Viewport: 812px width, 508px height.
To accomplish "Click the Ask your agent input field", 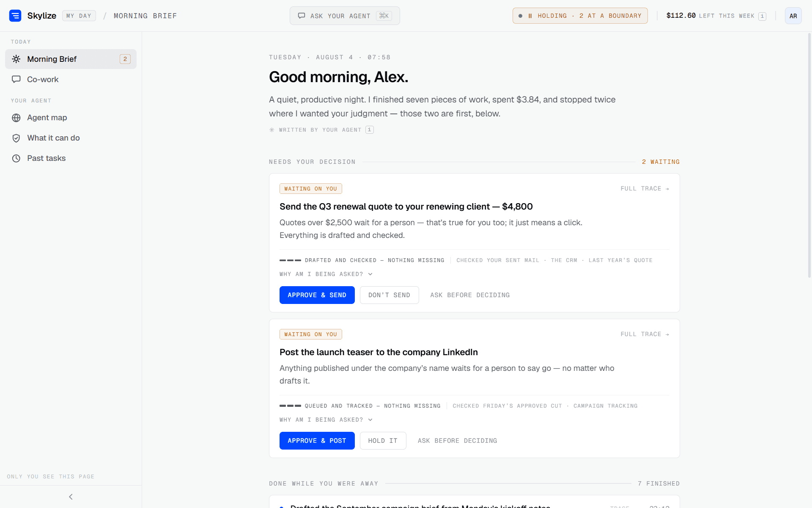I will tap(345, 16).
